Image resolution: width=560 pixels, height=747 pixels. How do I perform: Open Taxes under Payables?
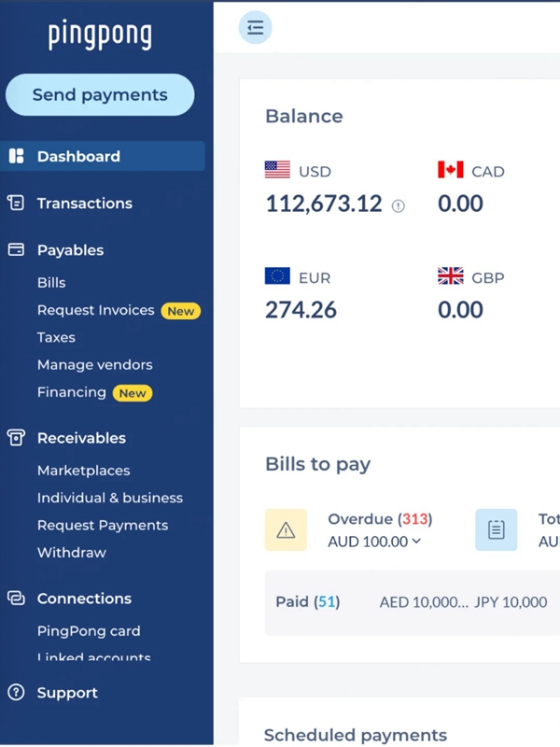[56, 337]
